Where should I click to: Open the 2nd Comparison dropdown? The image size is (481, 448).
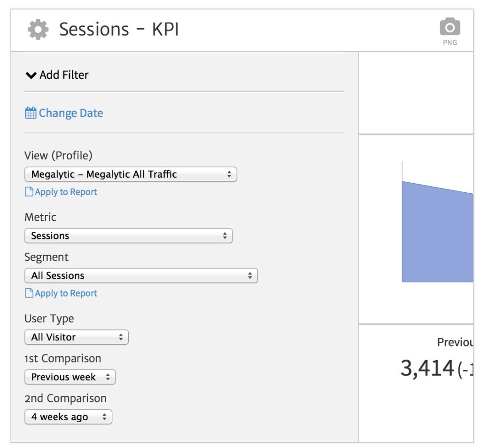click(x=68, y=417)
